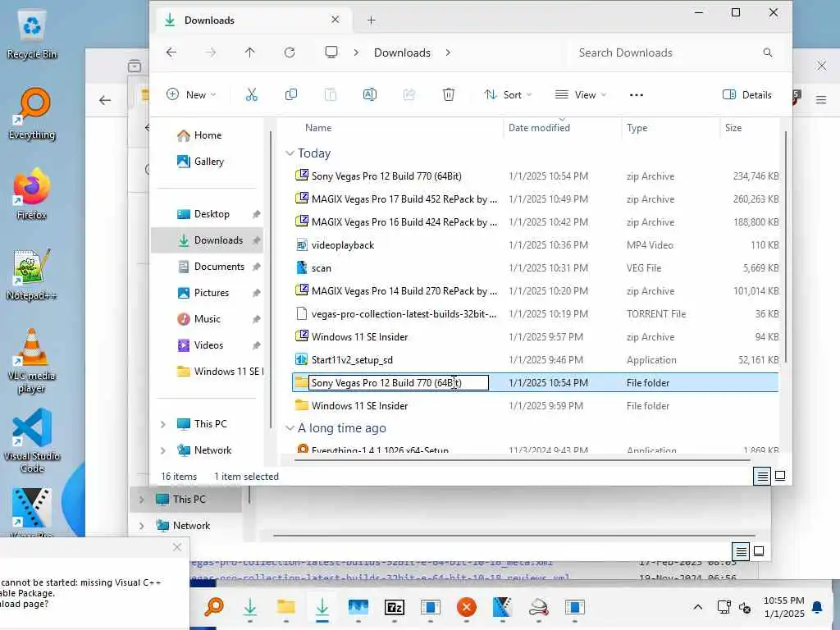Switch to large thumbnails view icon
The width and height of the screenshot is (840, 630).
pyautogui.click(x=780, y=476)
